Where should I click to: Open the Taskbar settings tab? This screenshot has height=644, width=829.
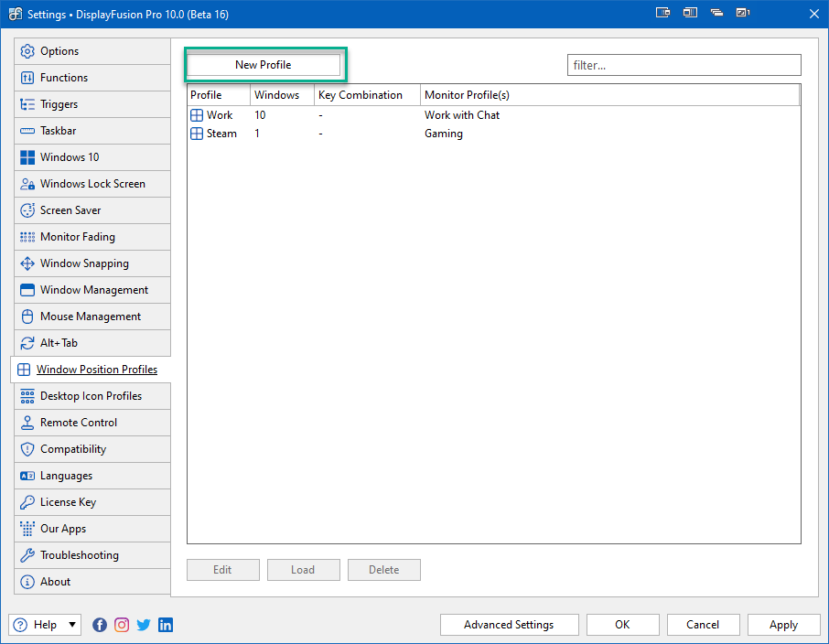click(x=92, y=131)
